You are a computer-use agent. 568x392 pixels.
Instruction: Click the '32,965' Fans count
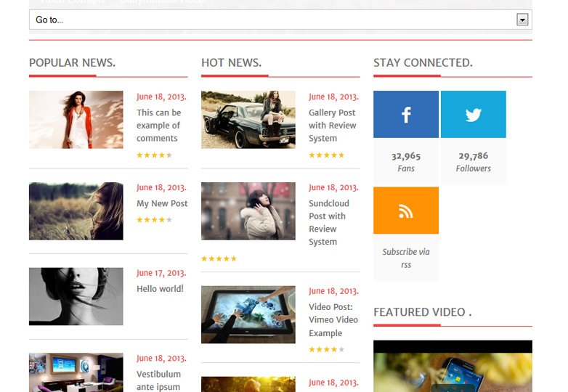pyautogui.click(x=406, y=156)
